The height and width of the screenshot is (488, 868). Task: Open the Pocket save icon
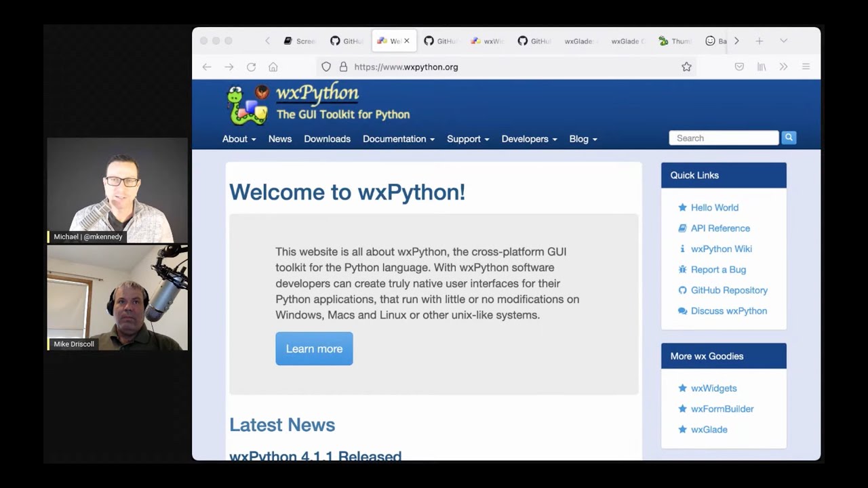[739, 67]
